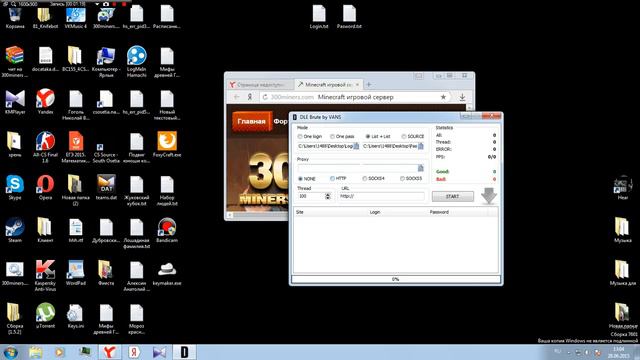Open the VKMusic 4 desktop shortcut

(x=76, y=18)
